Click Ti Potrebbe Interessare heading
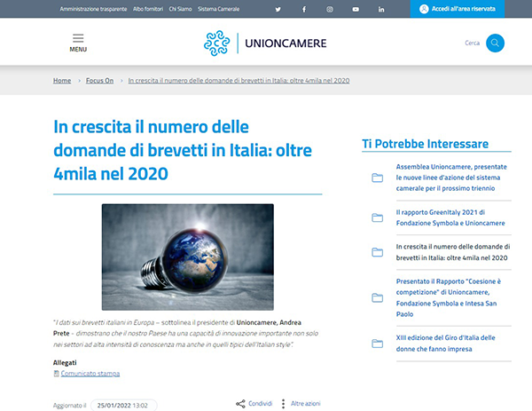 click(425, 144)
